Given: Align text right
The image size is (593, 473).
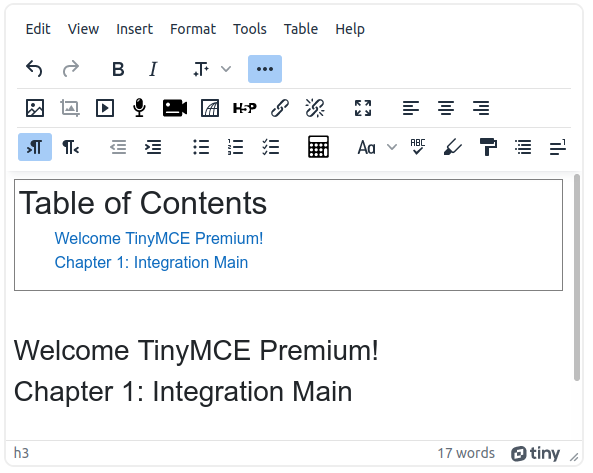Looking at the screenshot, I should [x=481, y=108].
